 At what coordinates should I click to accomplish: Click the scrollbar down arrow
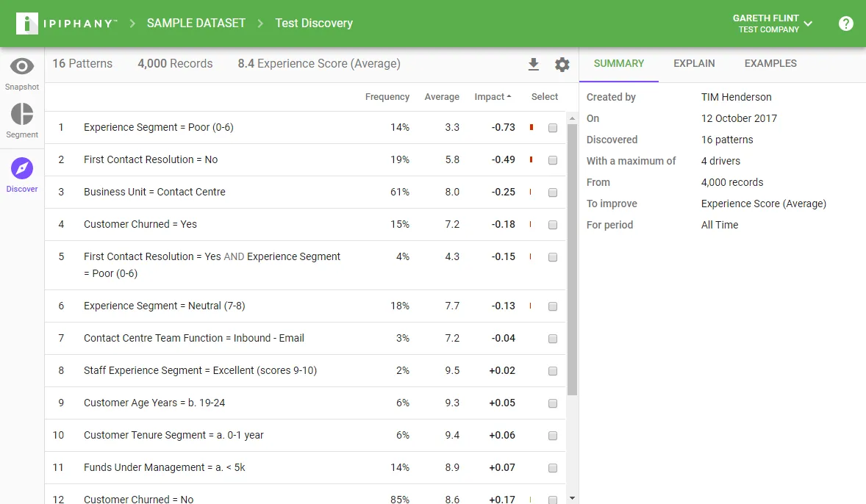pos(572,498)
